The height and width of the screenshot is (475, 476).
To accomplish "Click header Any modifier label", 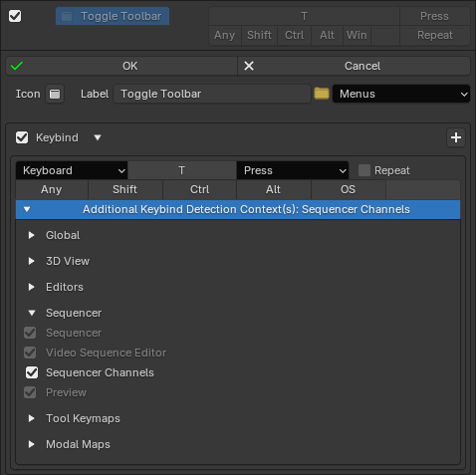I will pos(225,35).
